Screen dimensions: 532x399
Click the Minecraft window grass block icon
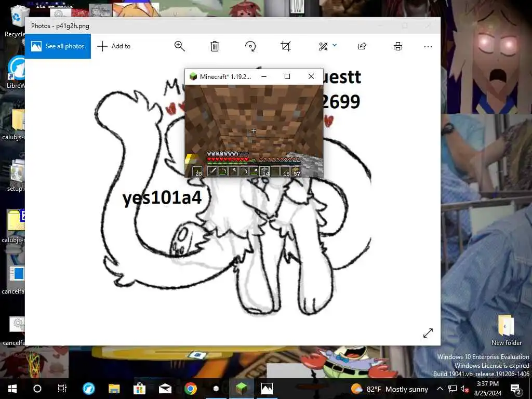tap(193, 76)
